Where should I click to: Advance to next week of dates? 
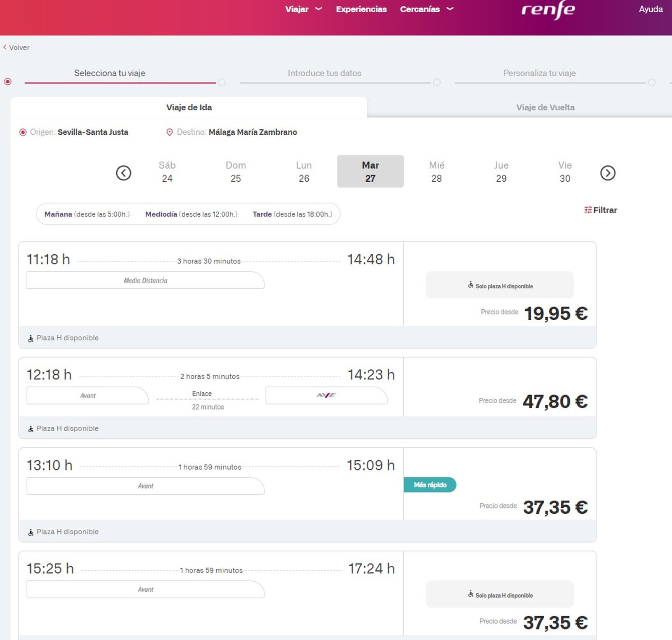click(607, 173)
